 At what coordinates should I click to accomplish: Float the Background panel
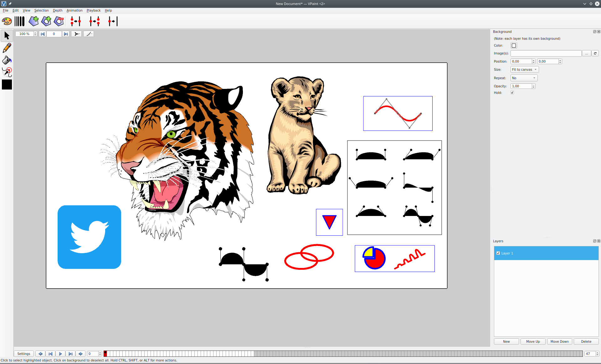point(594,32)
